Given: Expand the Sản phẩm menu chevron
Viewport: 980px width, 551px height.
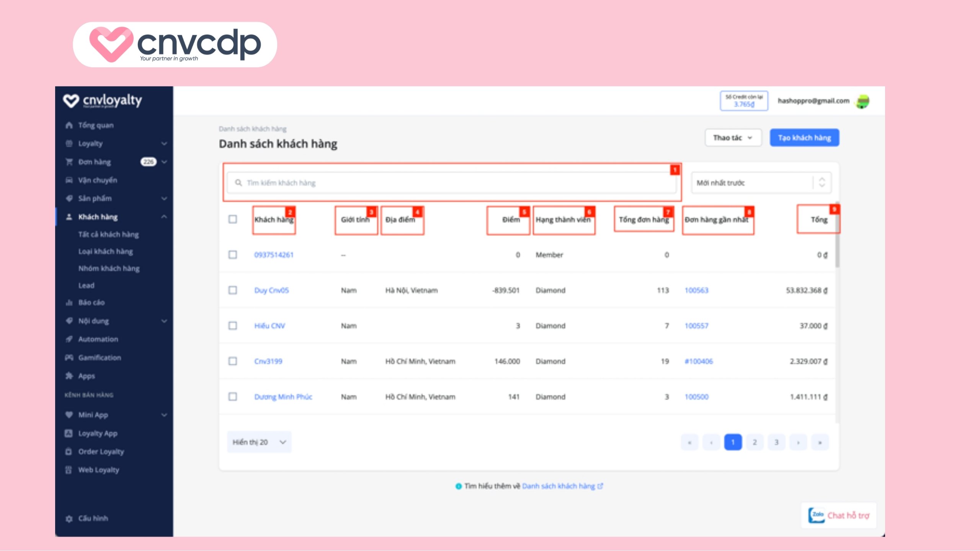Looking at the screenshot, I should 164,198.
